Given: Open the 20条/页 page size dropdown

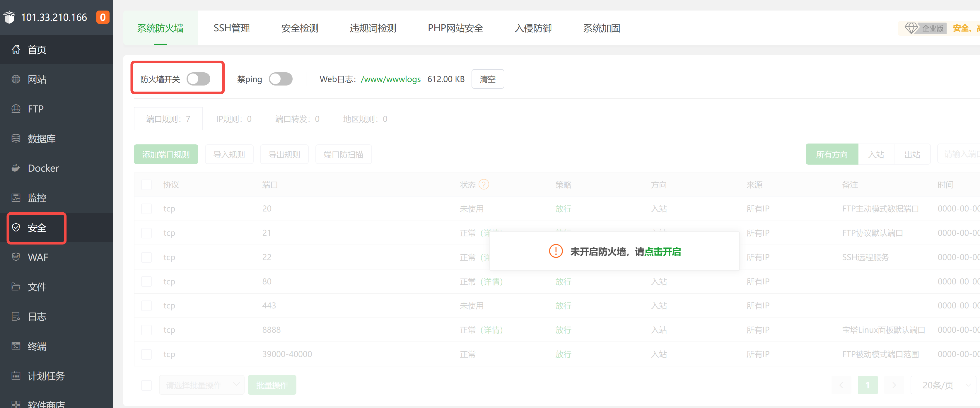Looking at the screenshot, I should pyautogui.click(x=943, y=385).
